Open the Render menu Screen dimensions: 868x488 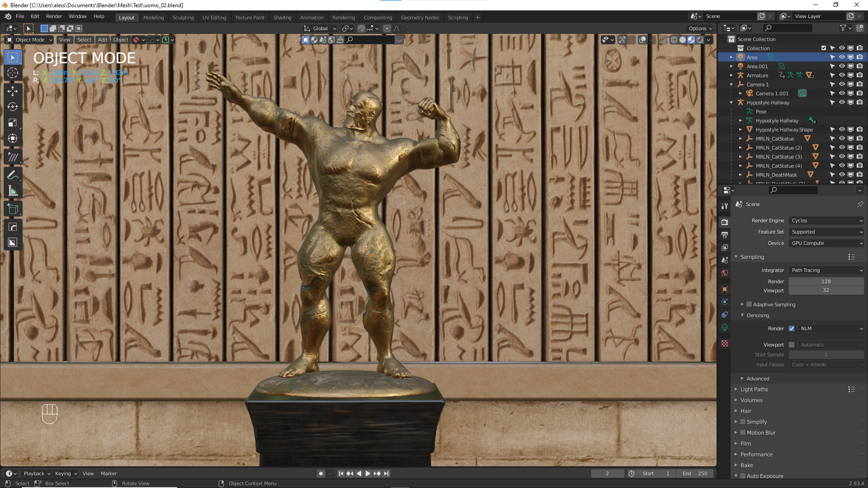54,16
